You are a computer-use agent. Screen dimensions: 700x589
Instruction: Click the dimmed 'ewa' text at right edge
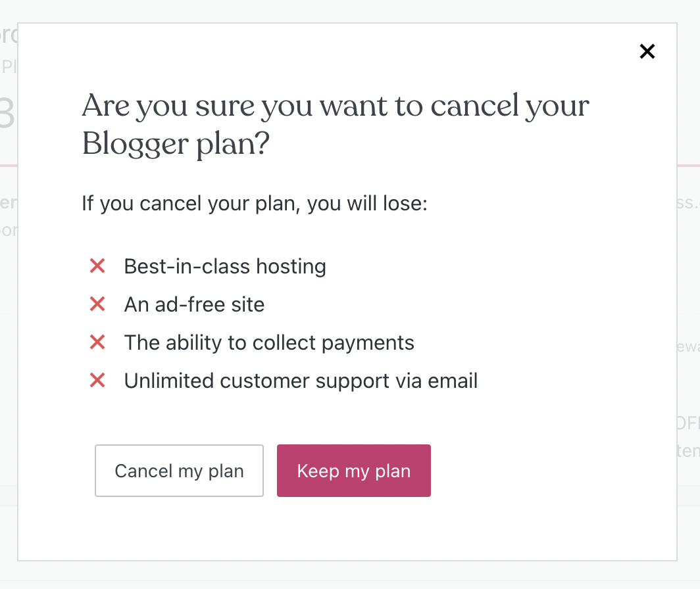point(688,346)
